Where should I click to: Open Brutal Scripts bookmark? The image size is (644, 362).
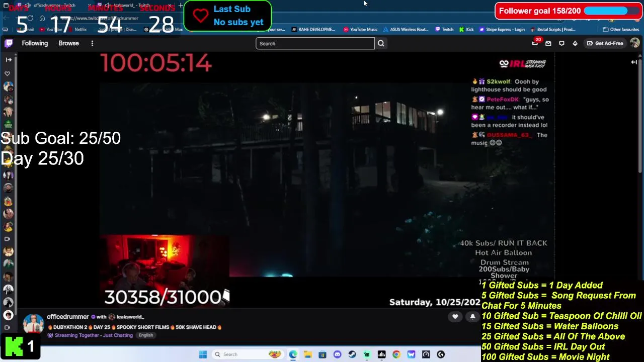pos(553,30)
